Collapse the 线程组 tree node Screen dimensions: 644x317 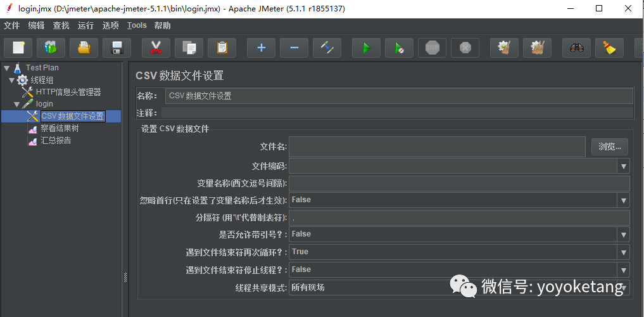point(11,80)
